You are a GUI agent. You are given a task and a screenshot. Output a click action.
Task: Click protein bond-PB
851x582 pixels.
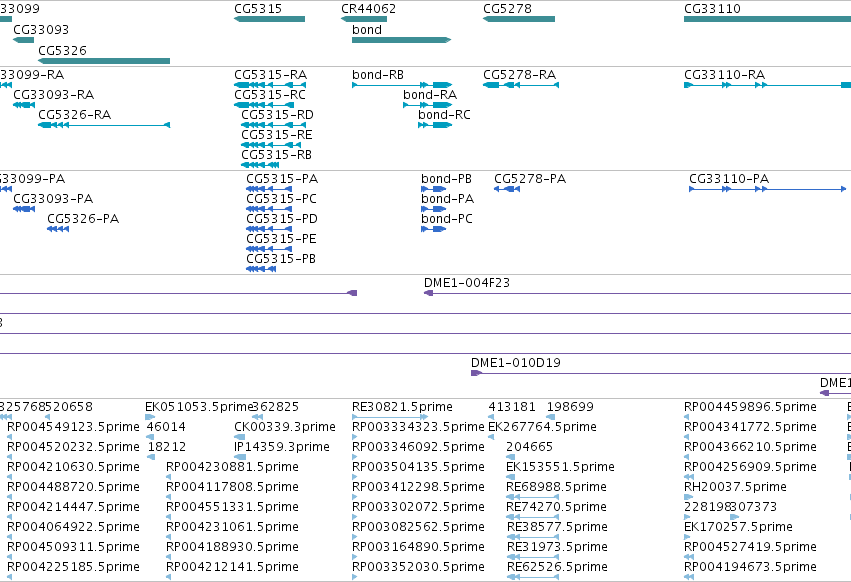(x=446, y=179)
